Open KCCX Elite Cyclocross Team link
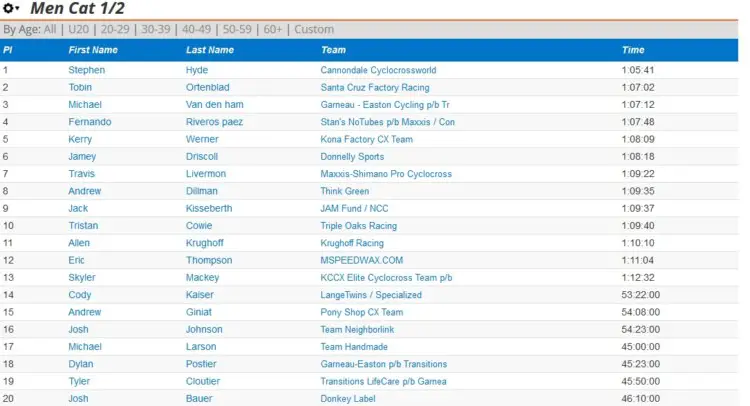750x406 pixels. [x=386, y=277]
